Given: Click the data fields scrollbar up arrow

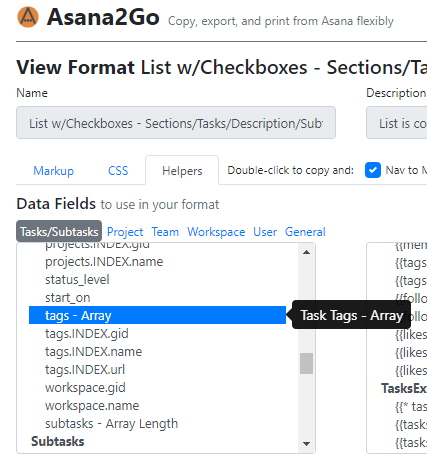Looking at the screenshot, I should click(306, 252).
